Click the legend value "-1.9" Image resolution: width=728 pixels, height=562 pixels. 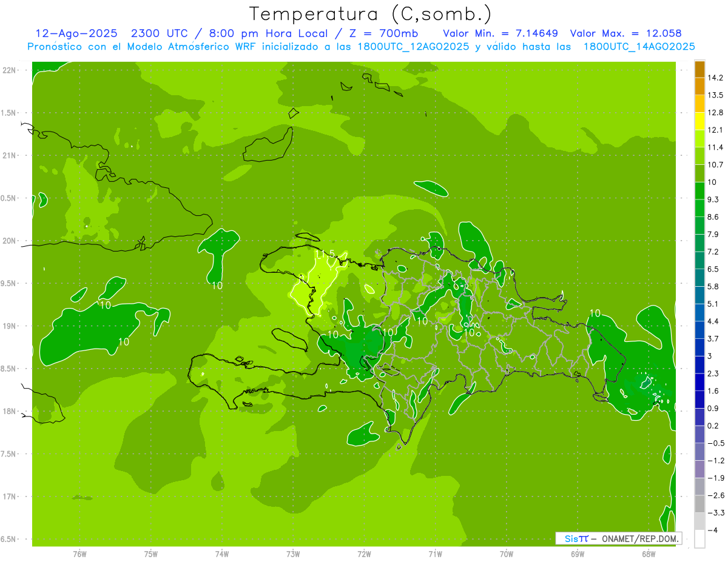716,478
